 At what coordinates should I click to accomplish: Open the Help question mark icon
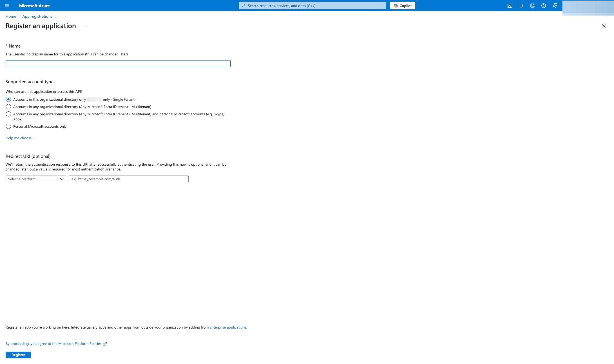(543, 6)
